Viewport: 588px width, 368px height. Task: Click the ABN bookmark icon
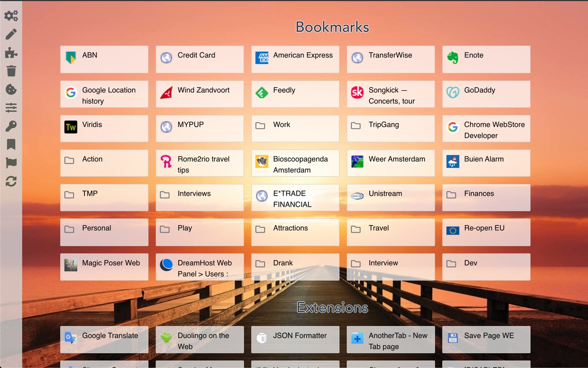(x=71, y=57)
